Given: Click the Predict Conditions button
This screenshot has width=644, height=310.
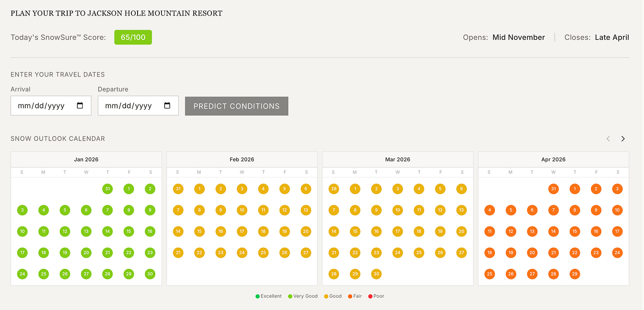Looking at the screenshot, I should [237, 106].
